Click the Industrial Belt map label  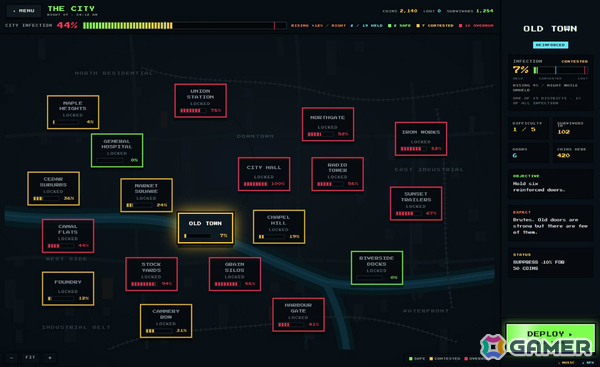pos(76,327)
